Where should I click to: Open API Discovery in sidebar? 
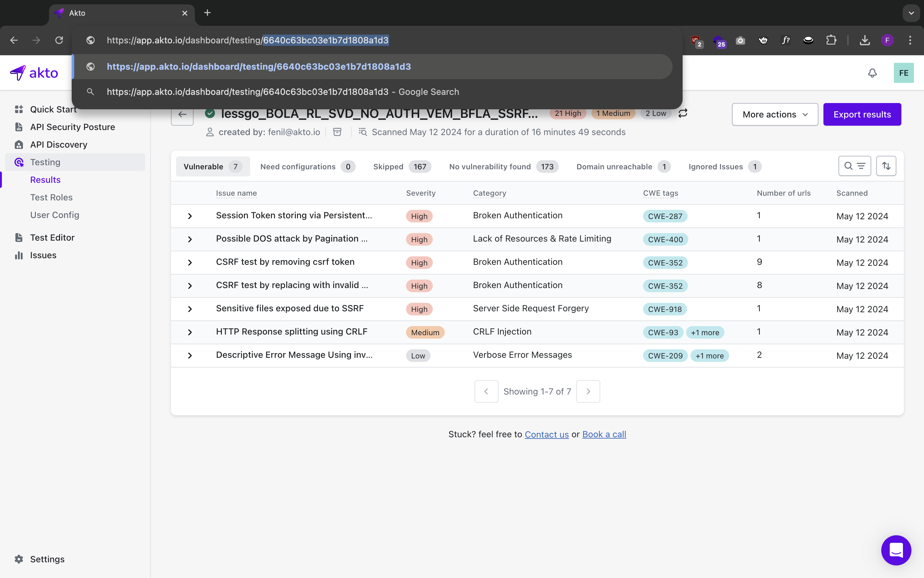[x=58, y=144]
